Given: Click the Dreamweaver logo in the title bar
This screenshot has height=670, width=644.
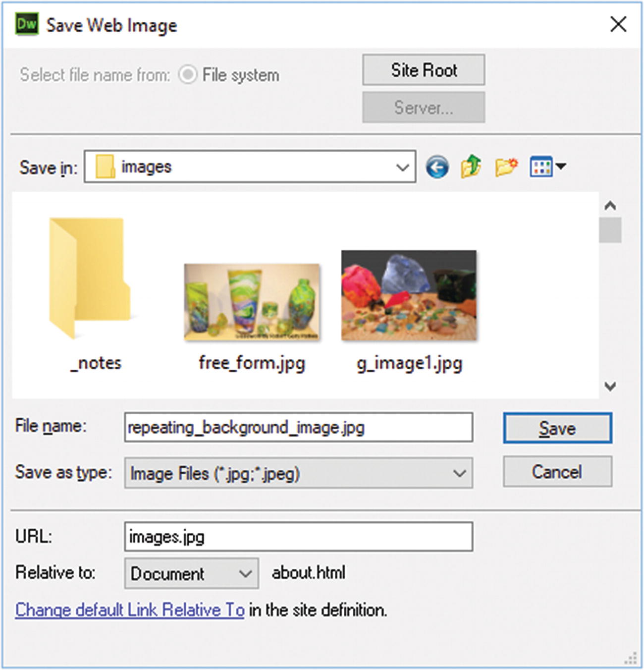Looking at the screenshot, I should pos(27,24).
